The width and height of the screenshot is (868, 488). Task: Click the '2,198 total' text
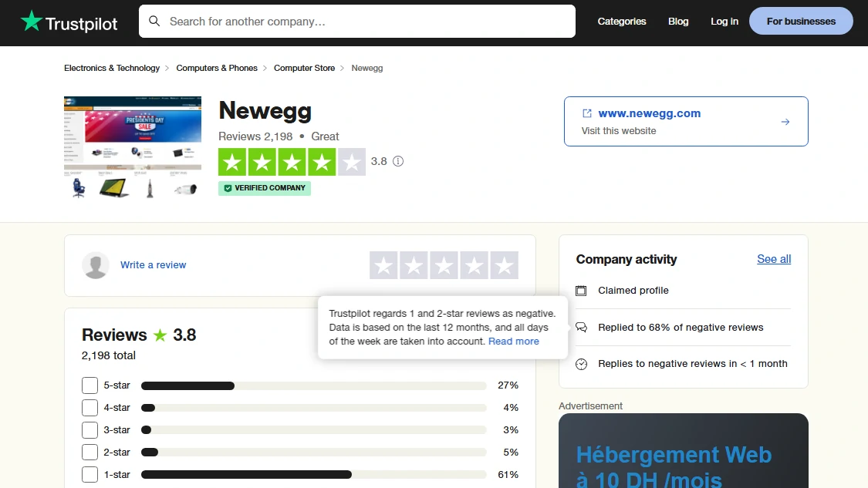109,355
